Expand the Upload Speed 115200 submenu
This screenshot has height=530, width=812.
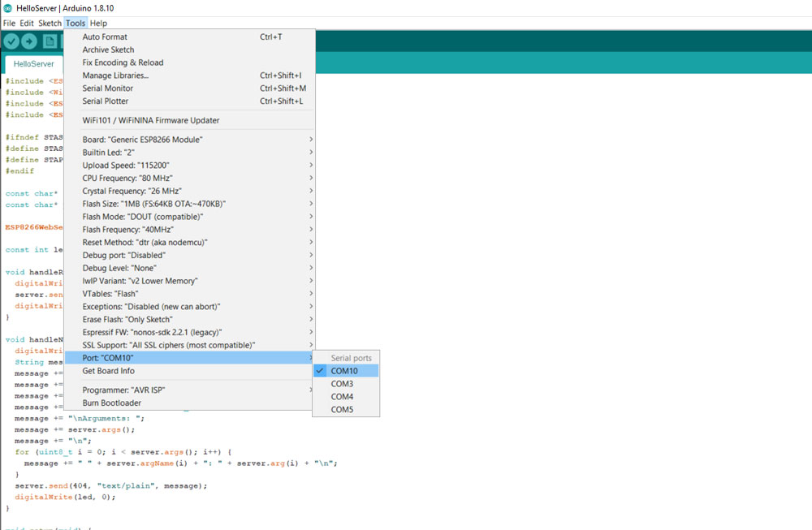click(x=189, y=165)
